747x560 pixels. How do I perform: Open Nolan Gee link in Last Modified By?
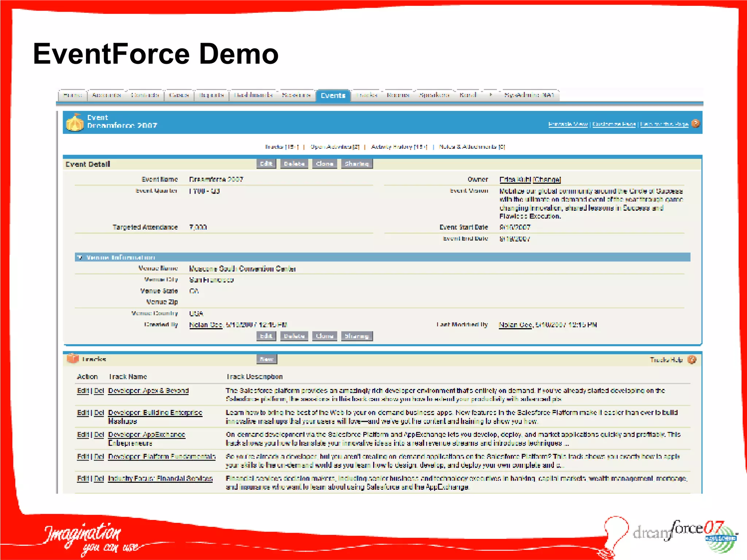coord(515,325)
